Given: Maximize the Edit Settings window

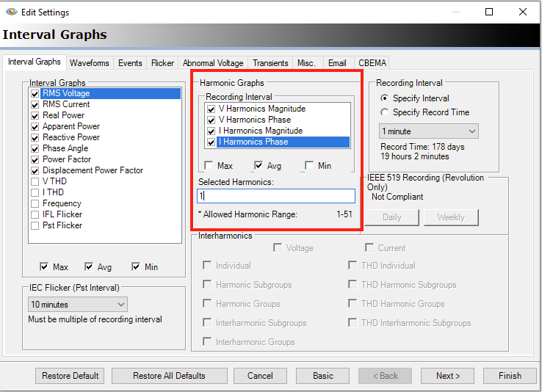Looking at the screenshot, I should 489,12.
